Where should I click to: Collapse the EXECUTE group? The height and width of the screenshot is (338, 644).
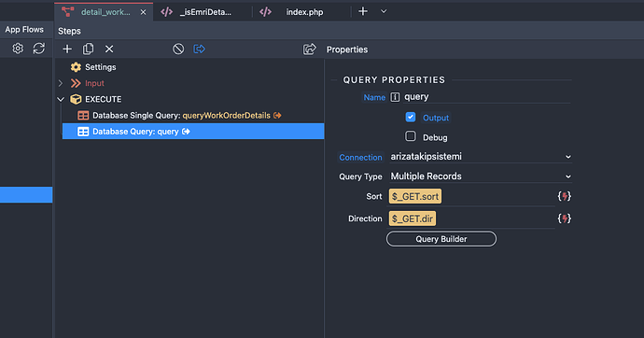click(x=61, y=99)
